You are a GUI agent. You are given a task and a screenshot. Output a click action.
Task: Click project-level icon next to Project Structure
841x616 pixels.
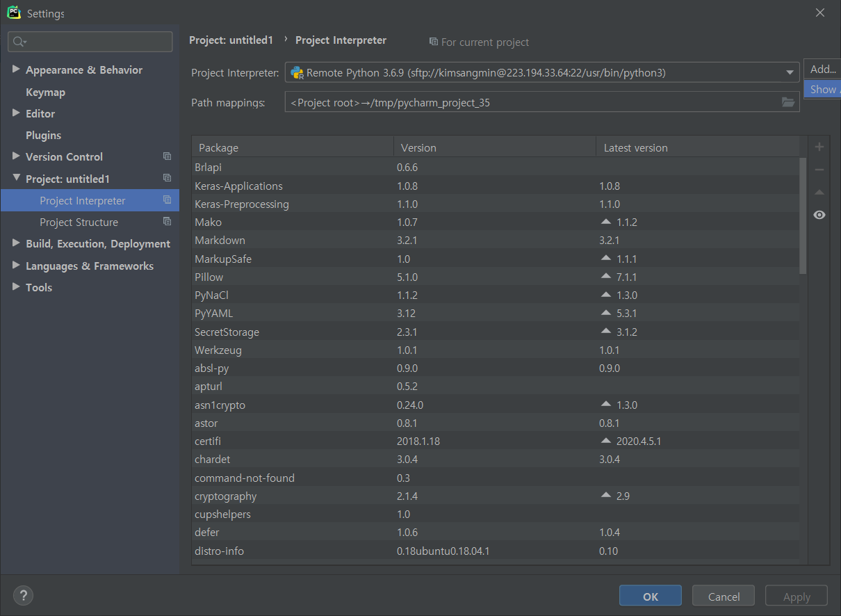point(167,222)
